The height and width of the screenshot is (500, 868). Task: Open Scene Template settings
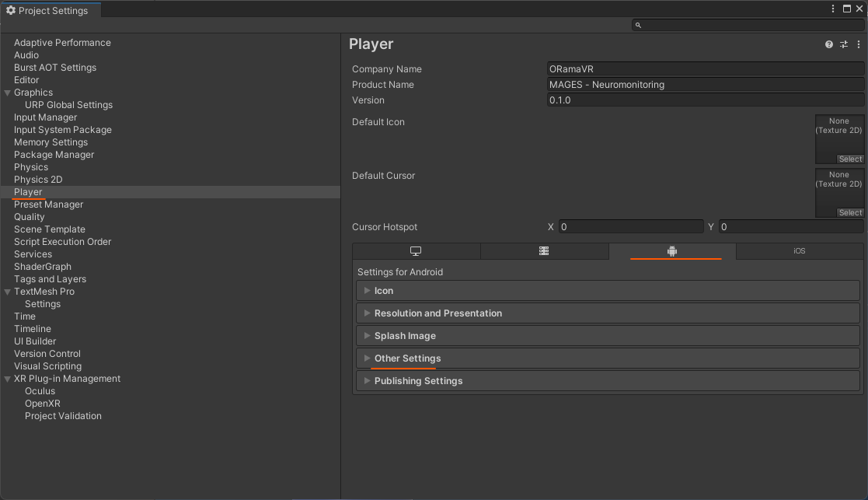tap(49, 230)
